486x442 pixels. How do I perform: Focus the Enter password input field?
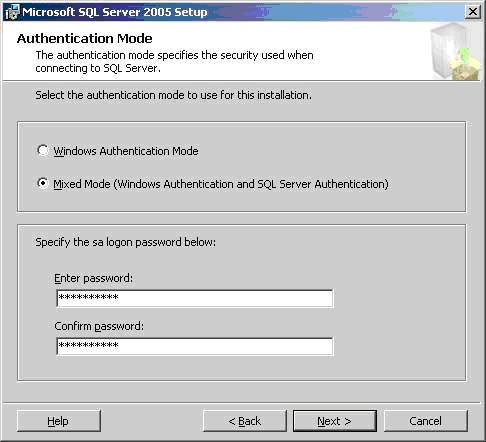click(x=195, y=298)
